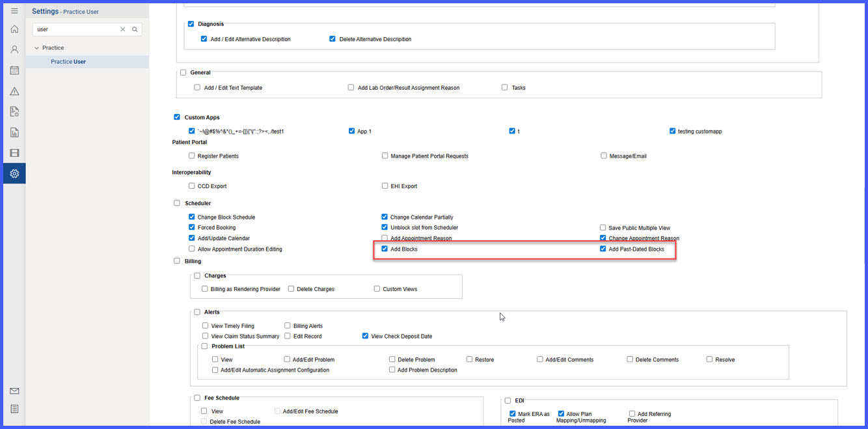Uncheck the 't' custom app checkbox
The width and height of the screenshot is (868, 429).
512,131
